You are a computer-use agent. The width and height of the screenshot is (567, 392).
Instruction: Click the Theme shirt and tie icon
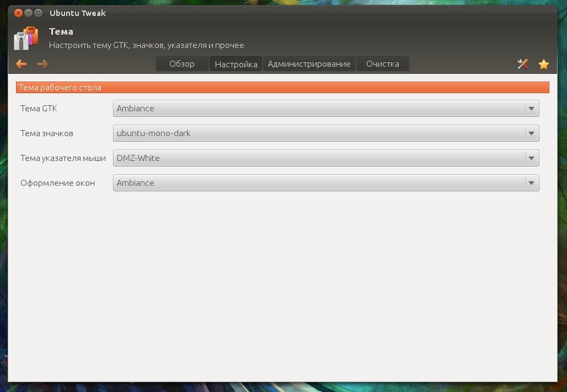(26, 39)
